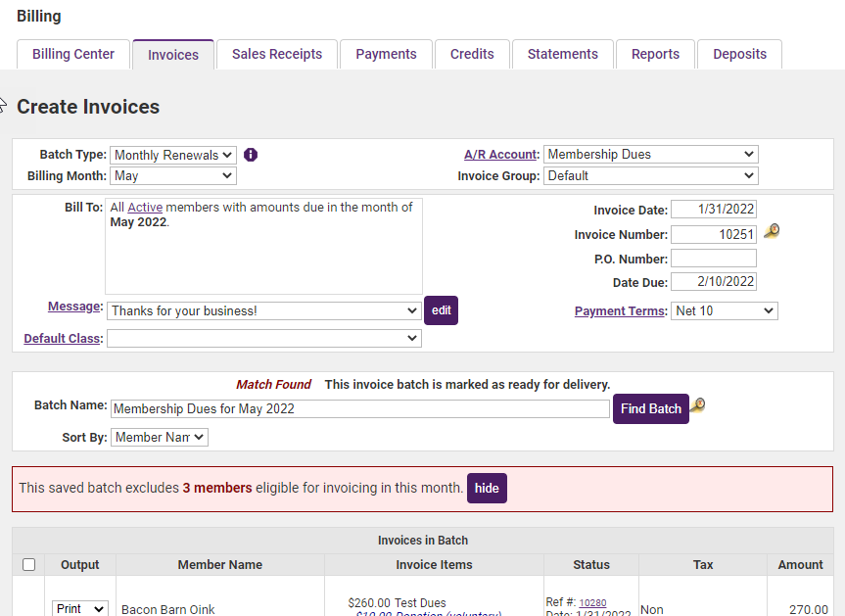Toggle the select-all checkbox in the invoices table

tap(28, 564)
